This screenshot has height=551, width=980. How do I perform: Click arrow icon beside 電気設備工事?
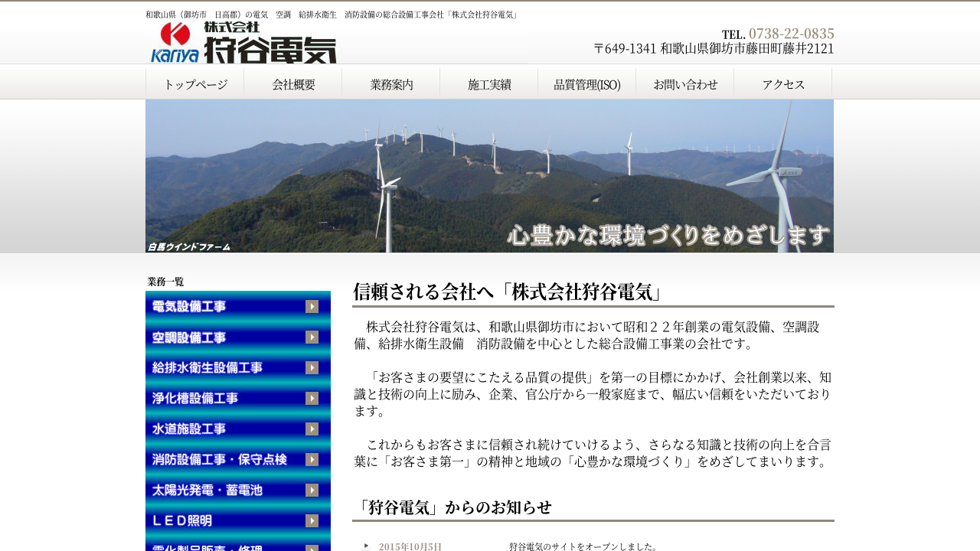click(x=312, y=307)
